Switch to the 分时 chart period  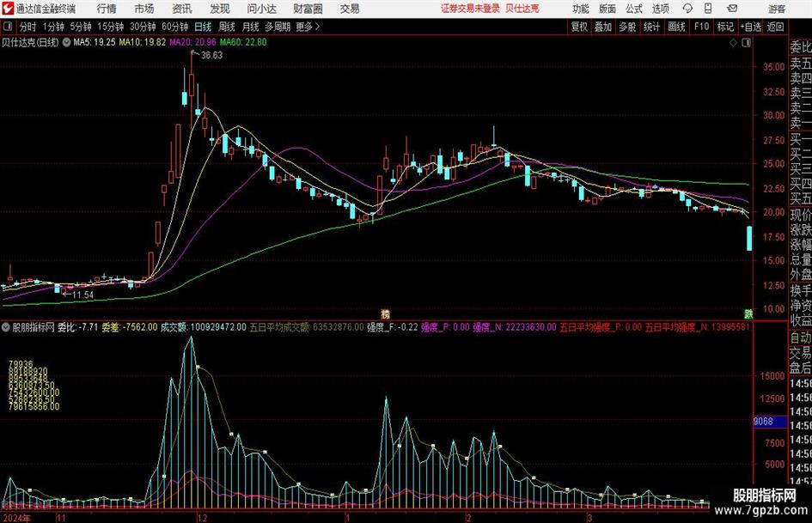(x=28, y=27)
